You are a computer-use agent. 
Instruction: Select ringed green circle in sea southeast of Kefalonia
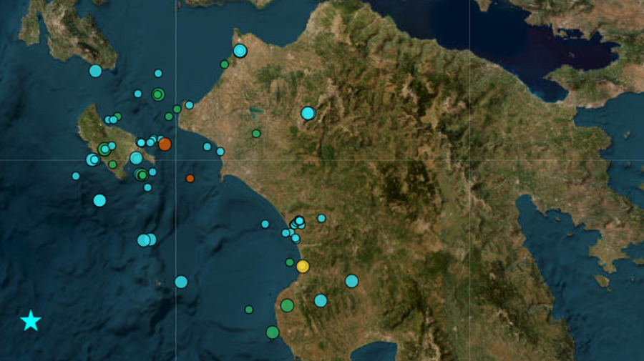(158, 95)
